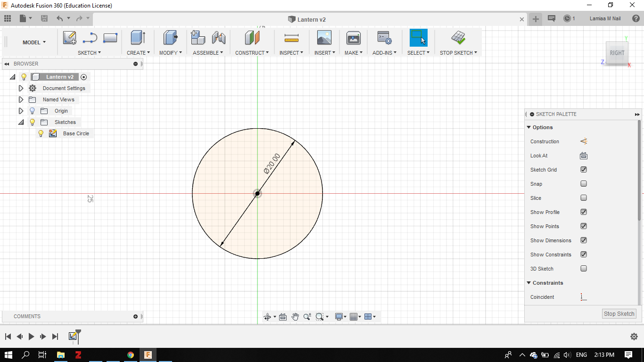Open the CONSTRUCT menu

[252, 53]
